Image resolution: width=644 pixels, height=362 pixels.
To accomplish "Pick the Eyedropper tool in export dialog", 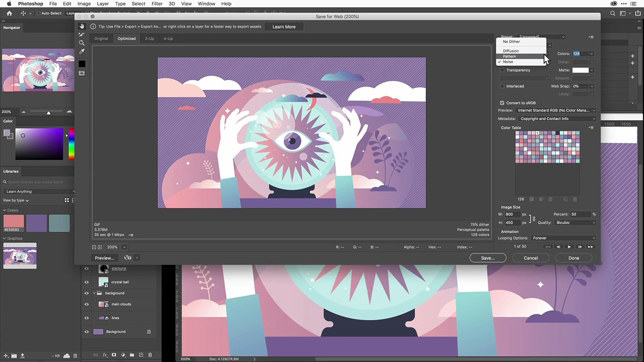I will [82, 51].
